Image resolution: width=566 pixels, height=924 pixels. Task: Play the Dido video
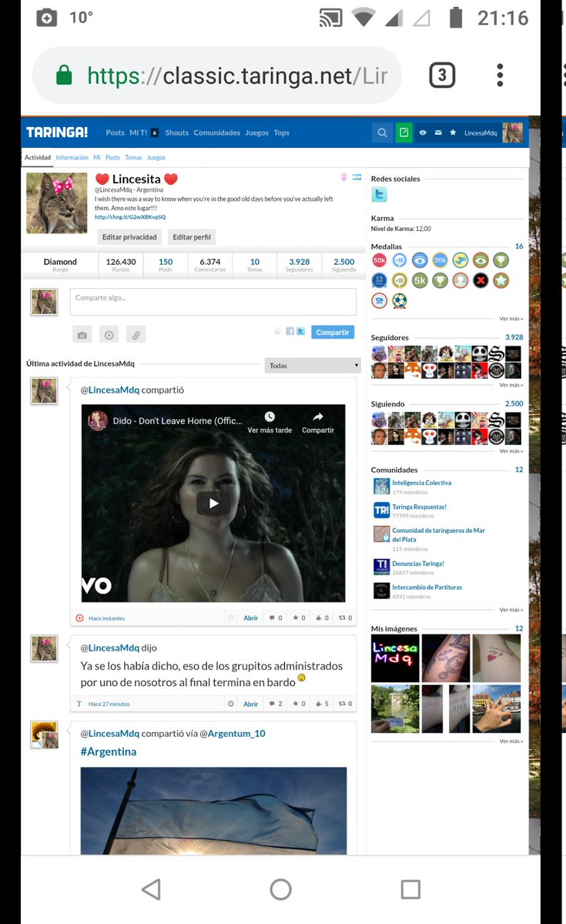[213, 504]
